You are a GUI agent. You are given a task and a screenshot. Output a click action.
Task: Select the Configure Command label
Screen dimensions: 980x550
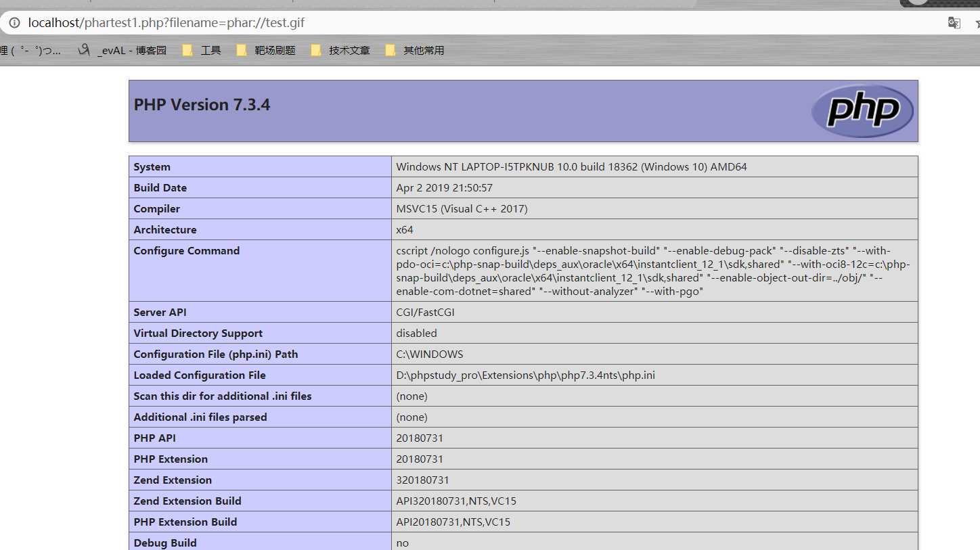pos(187,251)
